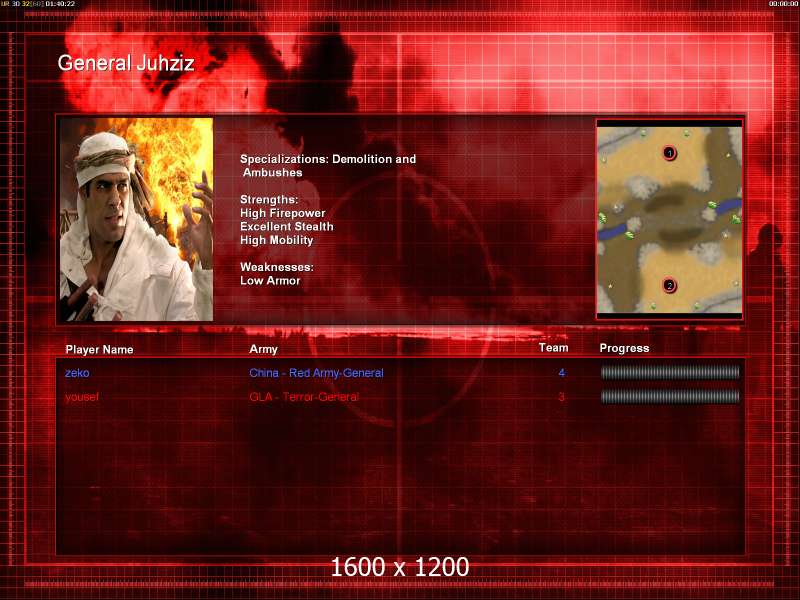Viewport: 800px width, 600px height.
Task: Click the Player Name column header
Action: tap(99, 349)
